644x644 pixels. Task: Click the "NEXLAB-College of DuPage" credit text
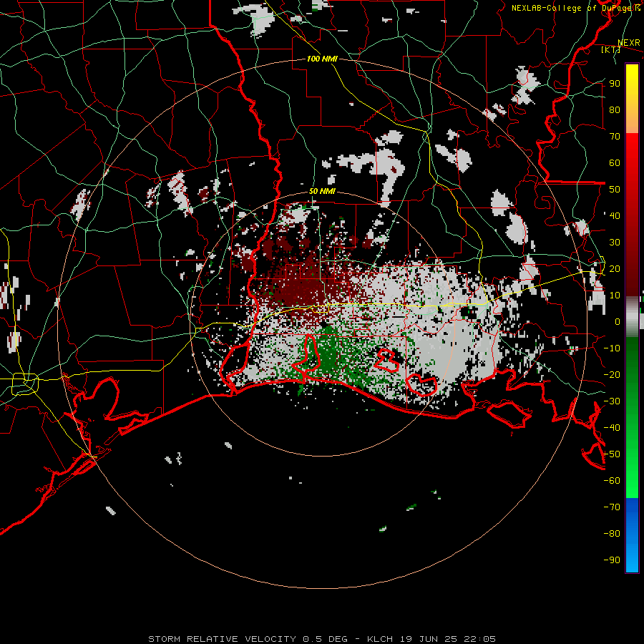572,8
